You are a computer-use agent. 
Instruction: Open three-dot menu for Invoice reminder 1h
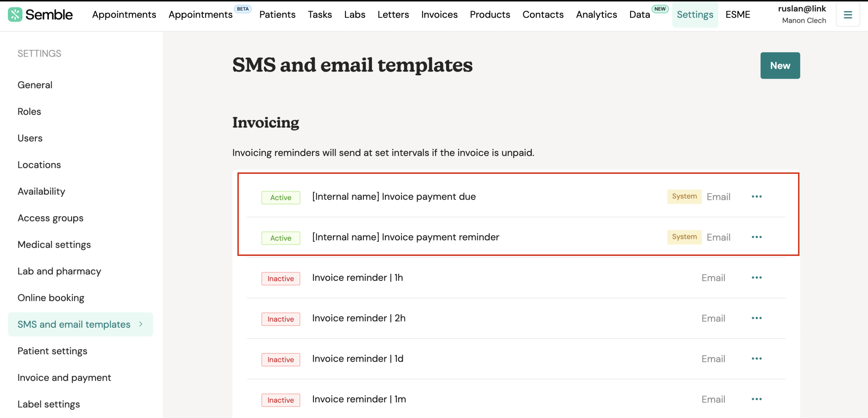(x=756, y=277)
